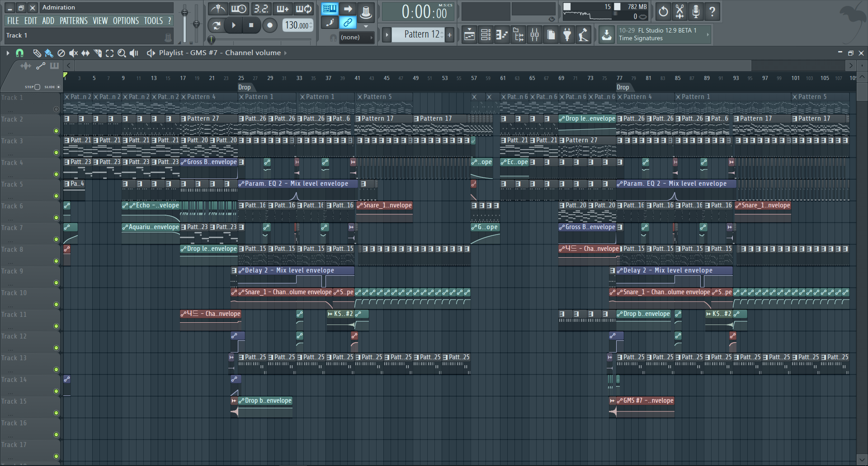
Task: Open the Browser view
Action: coord(519,35)
